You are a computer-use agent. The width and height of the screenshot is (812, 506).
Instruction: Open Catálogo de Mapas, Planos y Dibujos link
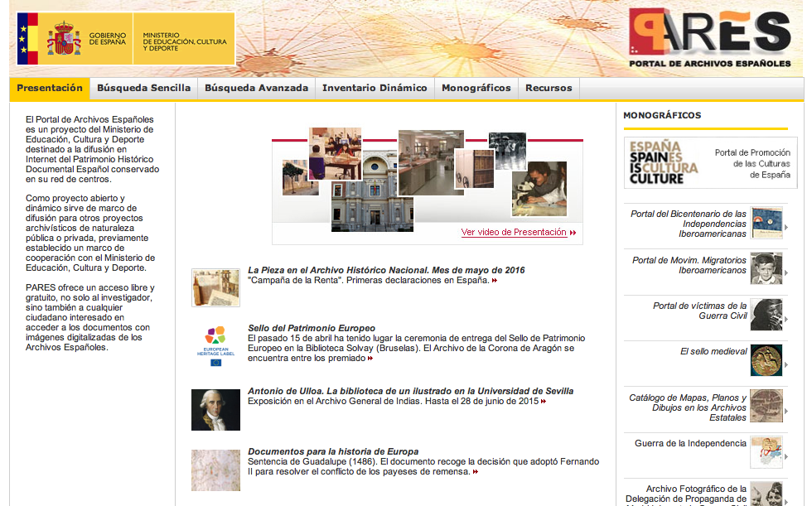[x=688, y=407]
